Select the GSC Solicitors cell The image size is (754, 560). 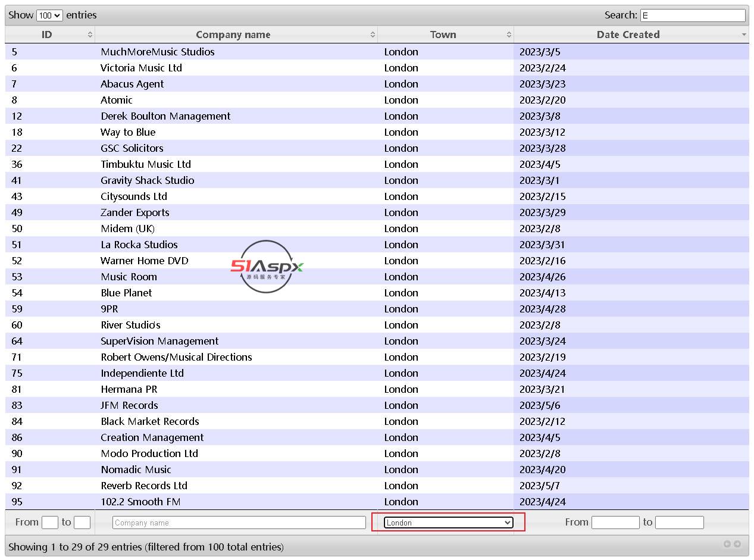132,148
